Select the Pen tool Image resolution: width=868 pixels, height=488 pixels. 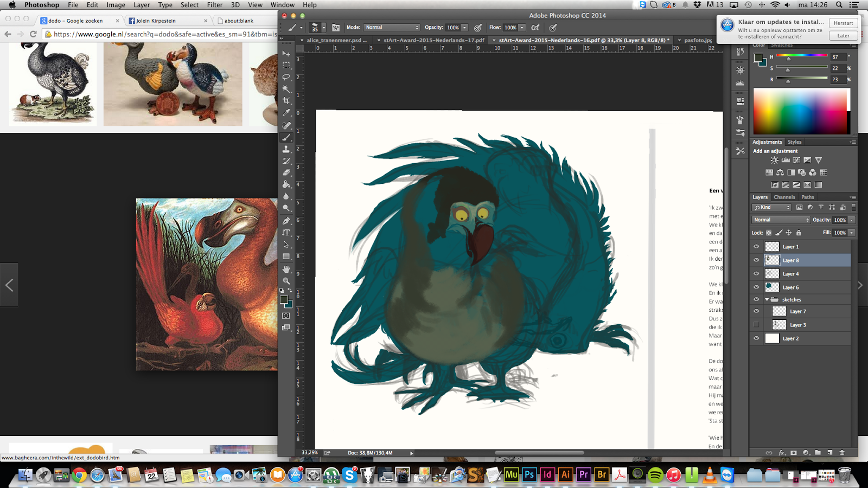(x=286, y=221)
